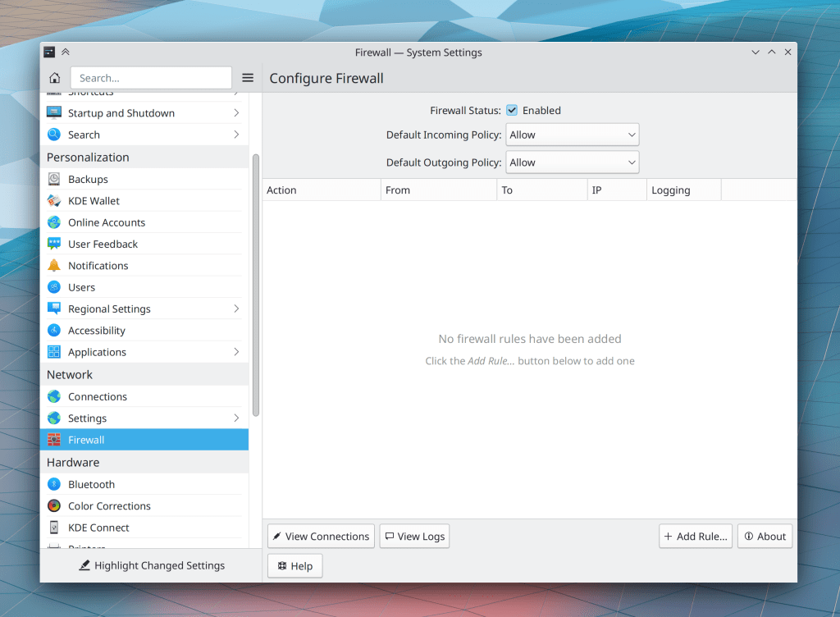Open the hamburger menu beside search
This screenshot has width=840, height=617.
tap(248, 78)
